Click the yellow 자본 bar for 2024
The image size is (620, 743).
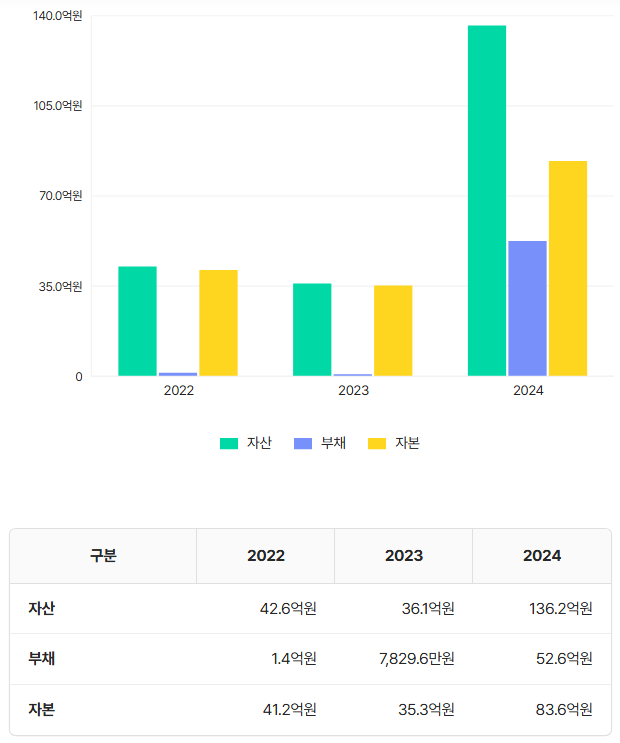(x=568, y=268)
